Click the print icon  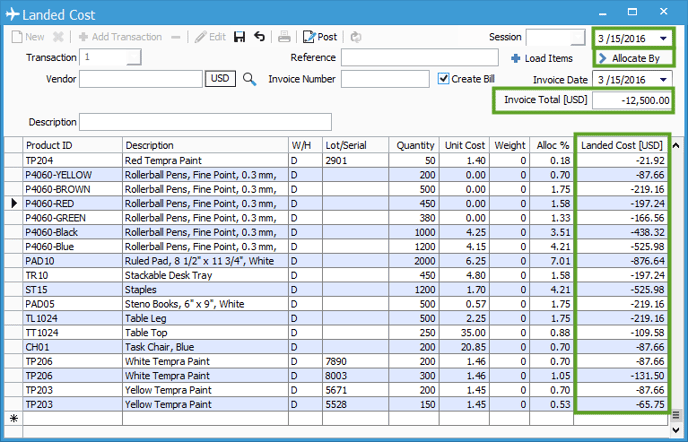pos(284,37)
